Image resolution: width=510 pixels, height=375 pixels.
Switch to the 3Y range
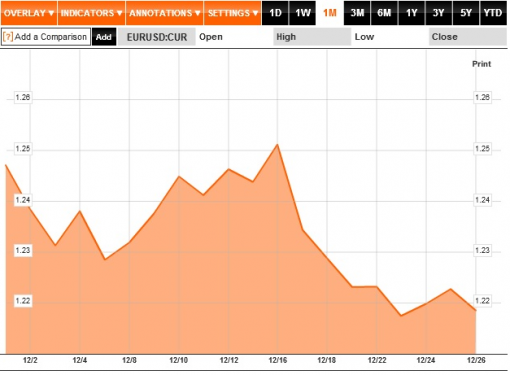coord(439,13)
